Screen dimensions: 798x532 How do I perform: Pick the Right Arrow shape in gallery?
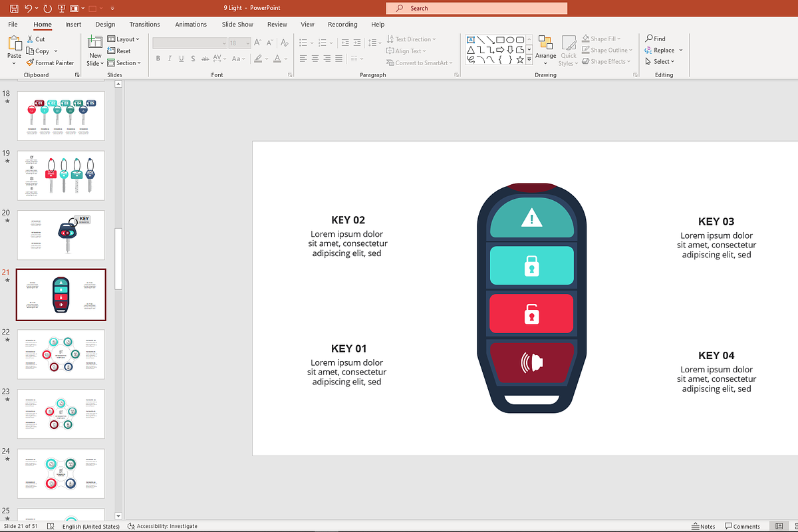coord(500,49)
